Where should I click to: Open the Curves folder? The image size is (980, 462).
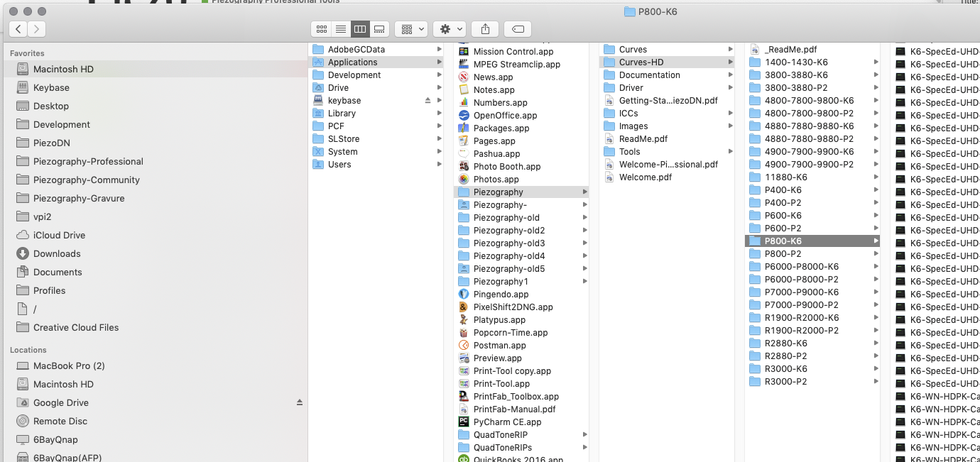633,50
